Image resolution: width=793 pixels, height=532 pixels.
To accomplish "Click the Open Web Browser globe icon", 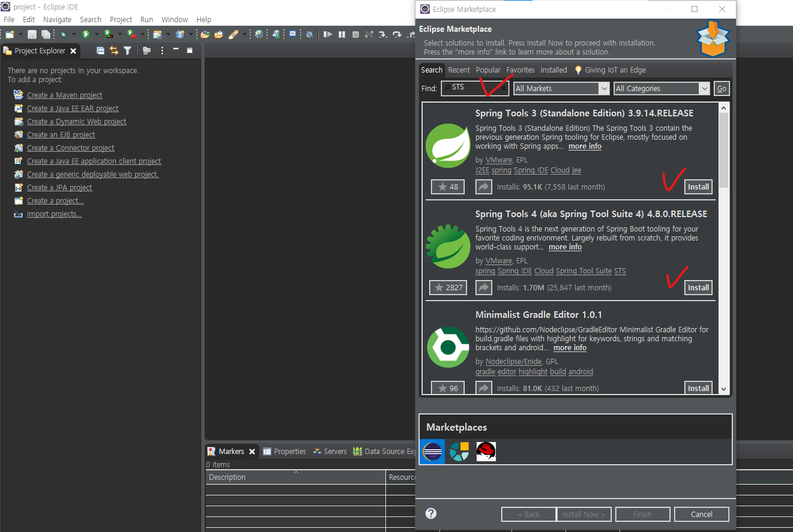I will pos(259,34).
